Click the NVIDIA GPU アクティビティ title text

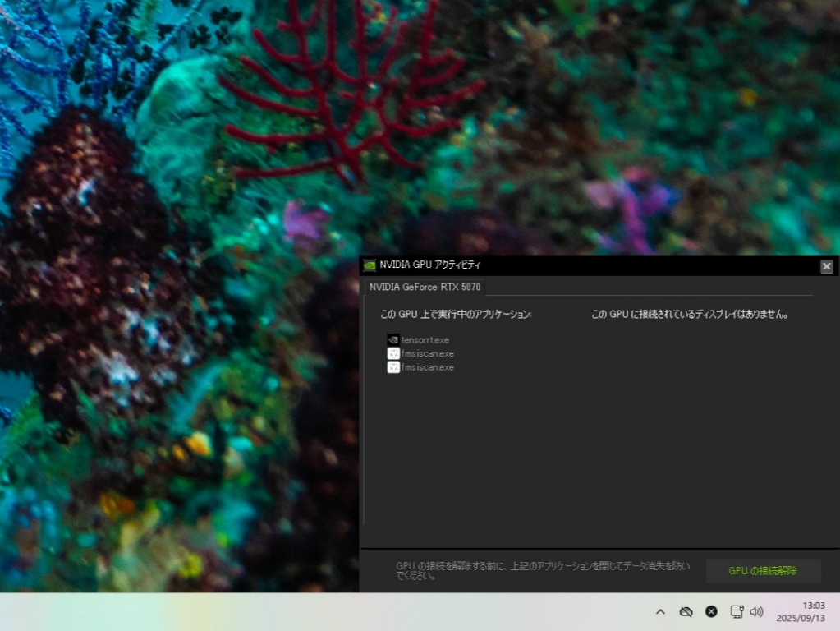coord(430,265)
